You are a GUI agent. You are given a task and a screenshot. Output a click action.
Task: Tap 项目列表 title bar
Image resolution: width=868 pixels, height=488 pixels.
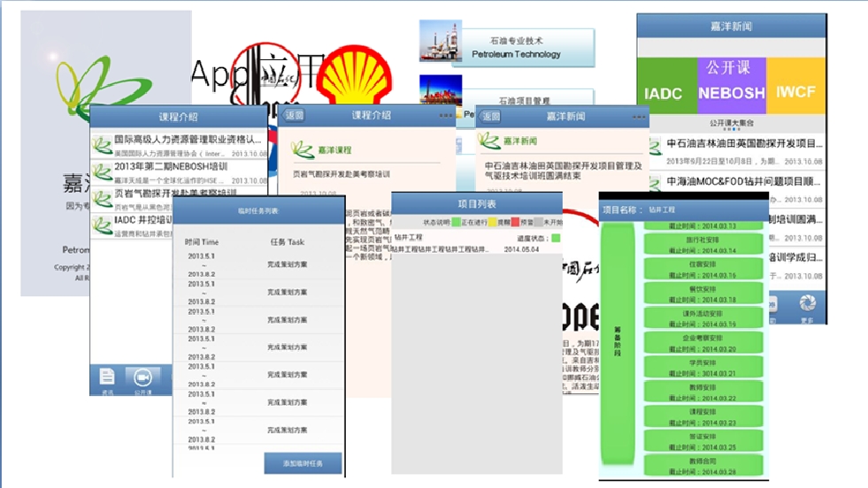pos(477,204)
